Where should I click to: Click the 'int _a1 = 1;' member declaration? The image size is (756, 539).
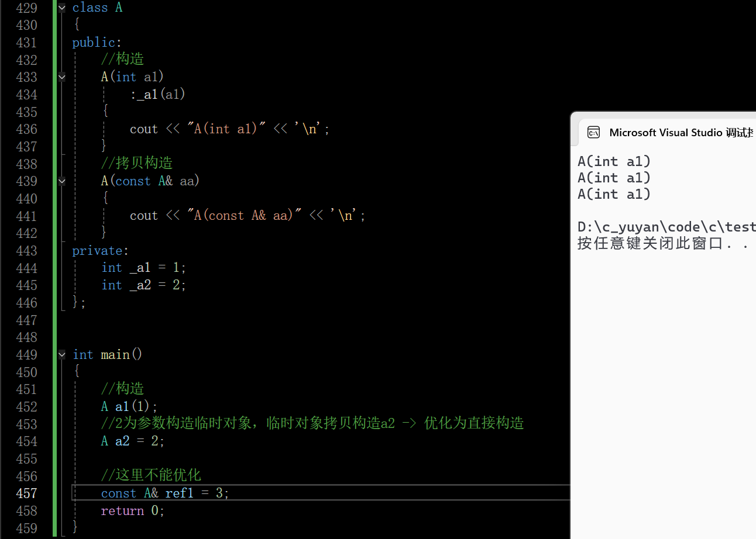(x=144, y=268)
